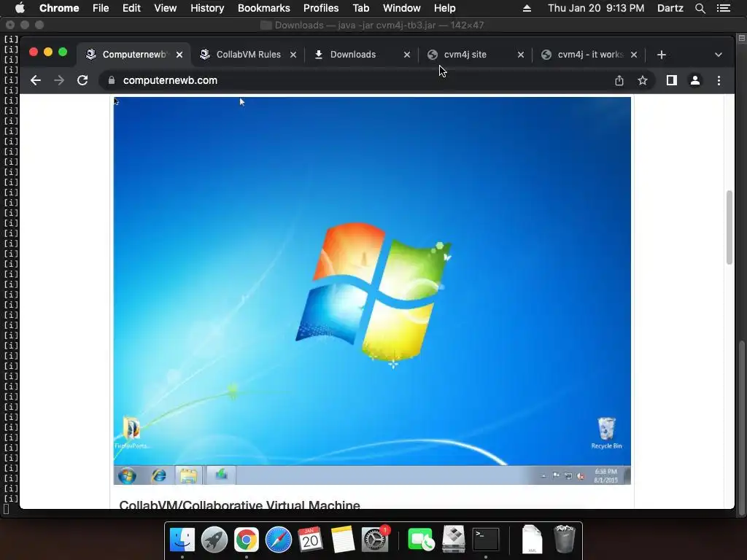Click the browser forward arrow
The height and width of the screenshot is (560, 747).
(x=59, y=80)
